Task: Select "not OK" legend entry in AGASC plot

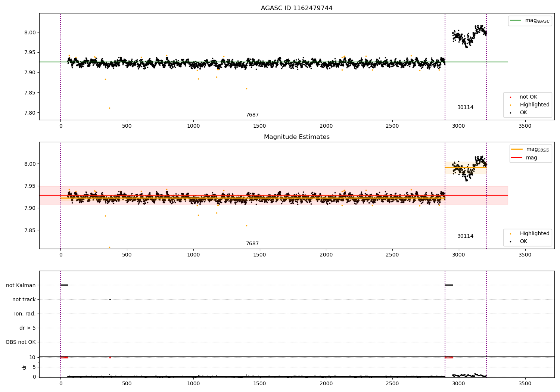Action: [528, 97]
